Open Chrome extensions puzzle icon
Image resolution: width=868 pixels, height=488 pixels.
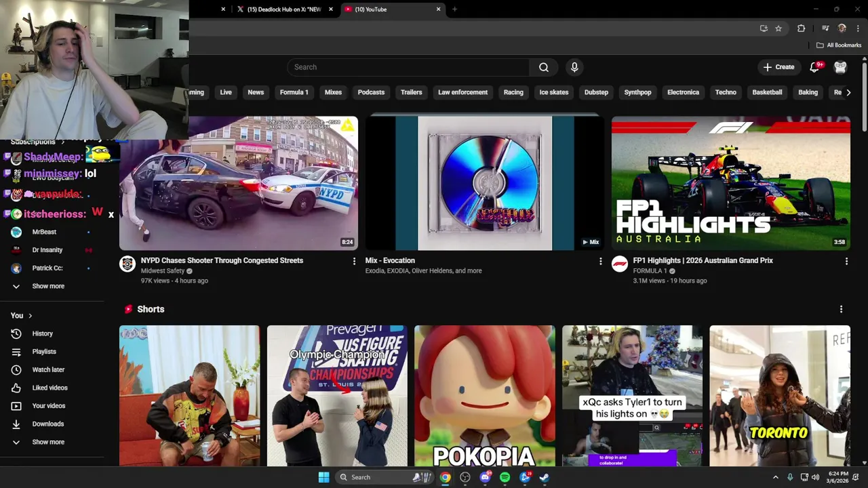coord(801,28)
